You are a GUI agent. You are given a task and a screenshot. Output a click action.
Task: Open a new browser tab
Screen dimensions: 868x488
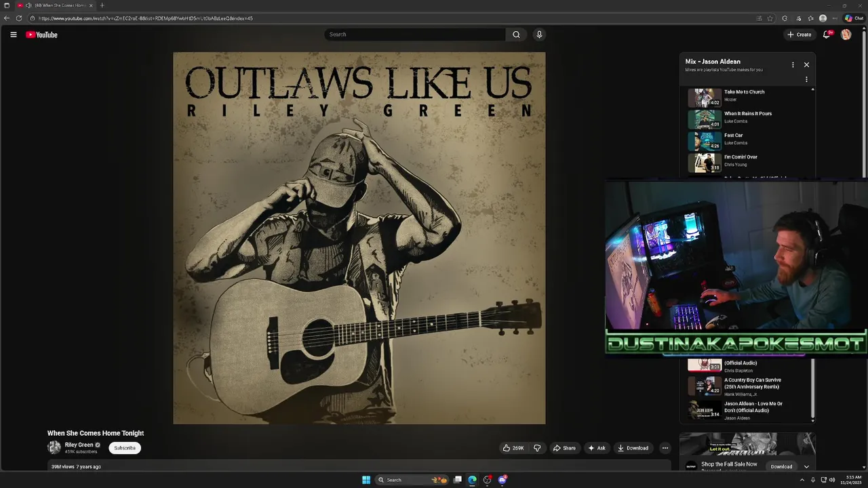coord(102,5)
